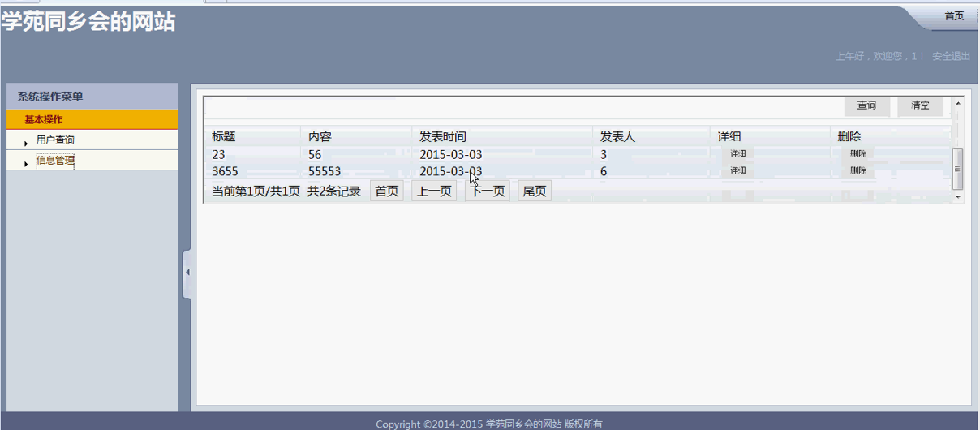Collapse the sidebar with the splitter arrow

pyautogui.click(x=187, y=273)
